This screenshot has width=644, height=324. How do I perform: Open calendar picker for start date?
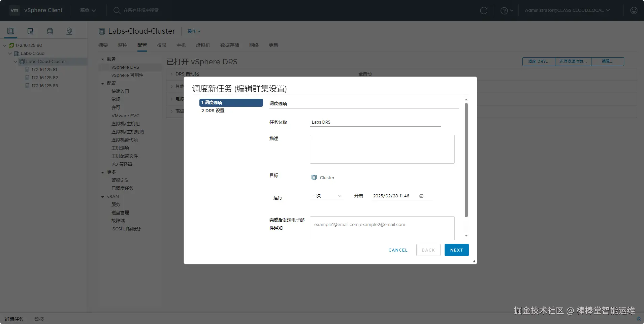click(x=421, y=196)
